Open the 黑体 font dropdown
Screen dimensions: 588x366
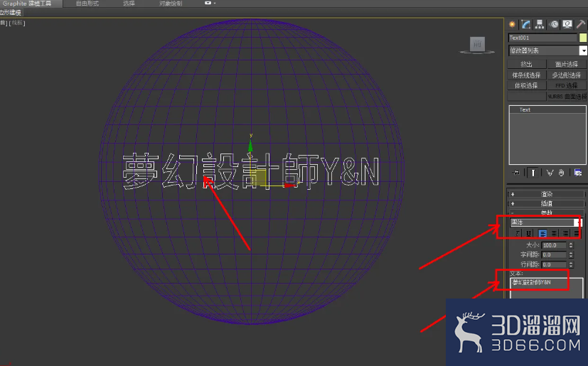coord(577,222)
